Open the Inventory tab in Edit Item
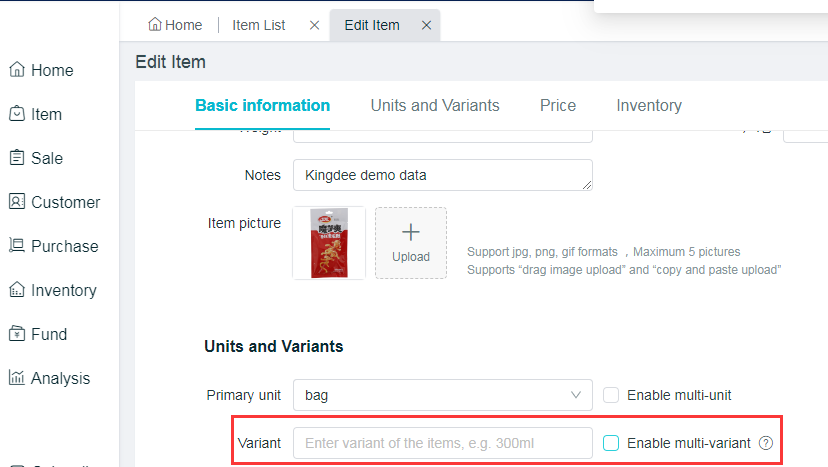The image size is (828, 467). pyautogui.click(x=649, y=106)
